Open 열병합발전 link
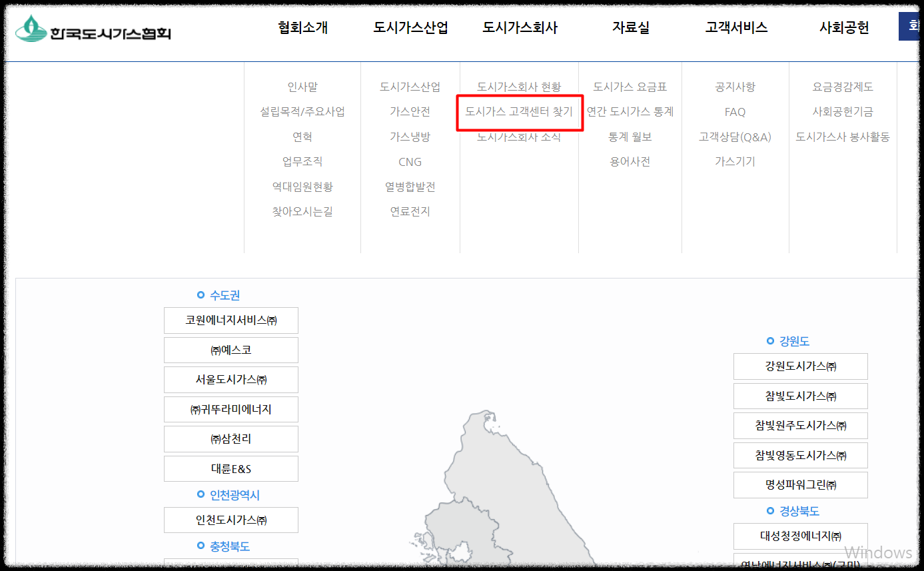The height and width of the screenshot is (571, 924). point(410,187)
